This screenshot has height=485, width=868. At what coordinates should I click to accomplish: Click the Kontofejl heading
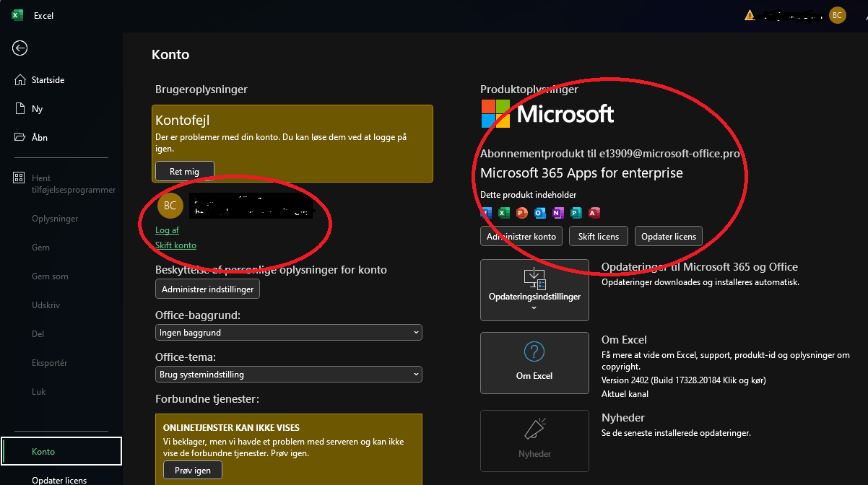pos(183,120)
